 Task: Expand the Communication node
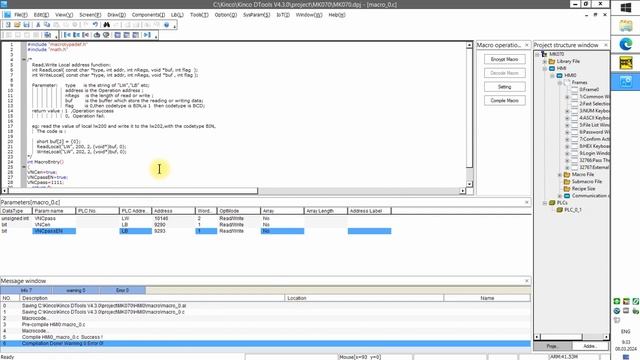(560, 196)
